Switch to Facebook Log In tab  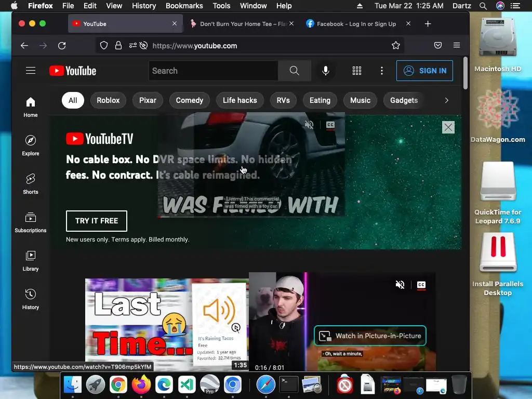coord(357,24)
